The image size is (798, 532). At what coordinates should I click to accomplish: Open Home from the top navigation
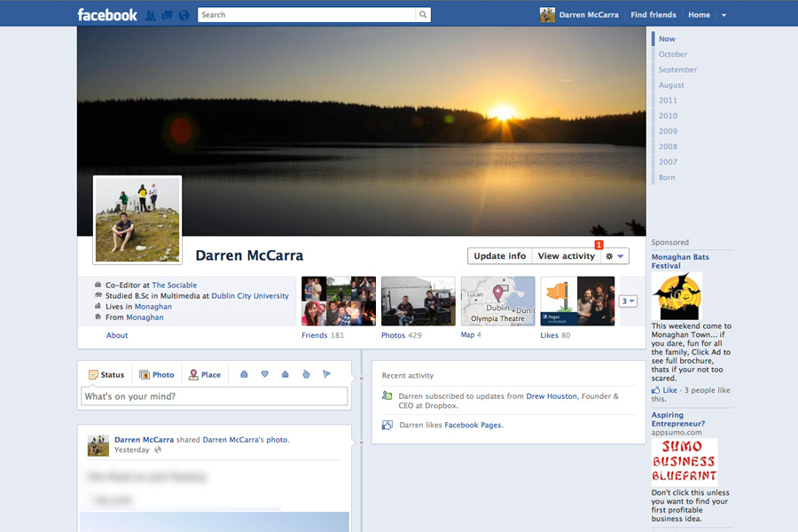point(699,14)
